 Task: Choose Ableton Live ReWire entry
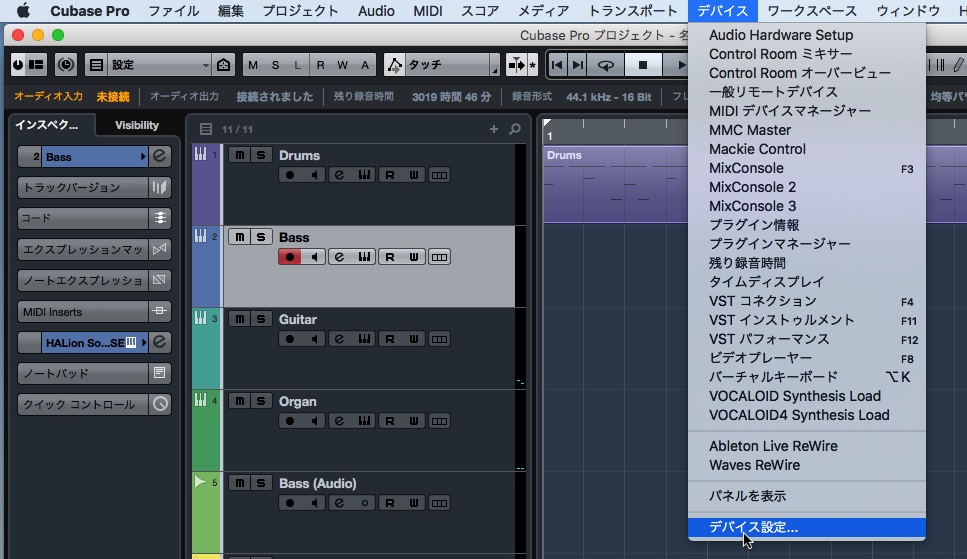(x=807, y=446)
